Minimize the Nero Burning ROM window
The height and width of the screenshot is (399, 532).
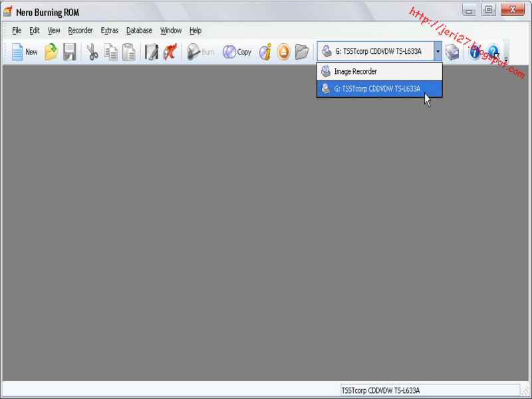469,10
